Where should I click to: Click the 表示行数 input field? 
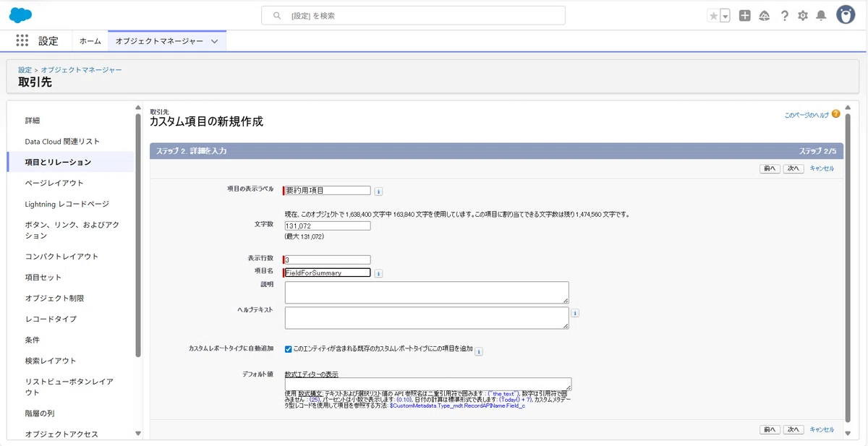pos(328,260)
